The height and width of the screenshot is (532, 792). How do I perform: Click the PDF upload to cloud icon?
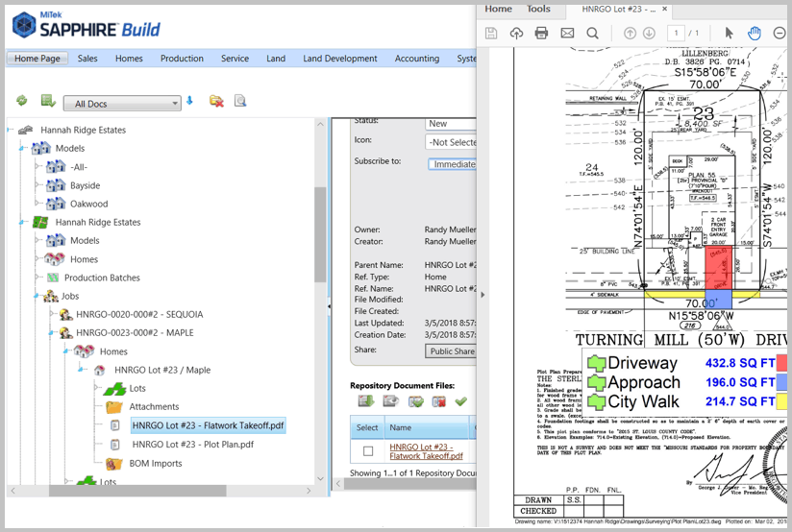point(516,34)
